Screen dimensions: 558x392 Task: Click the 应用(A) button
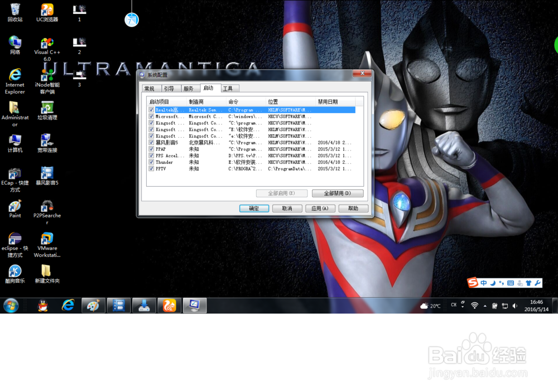pos(320,209)
